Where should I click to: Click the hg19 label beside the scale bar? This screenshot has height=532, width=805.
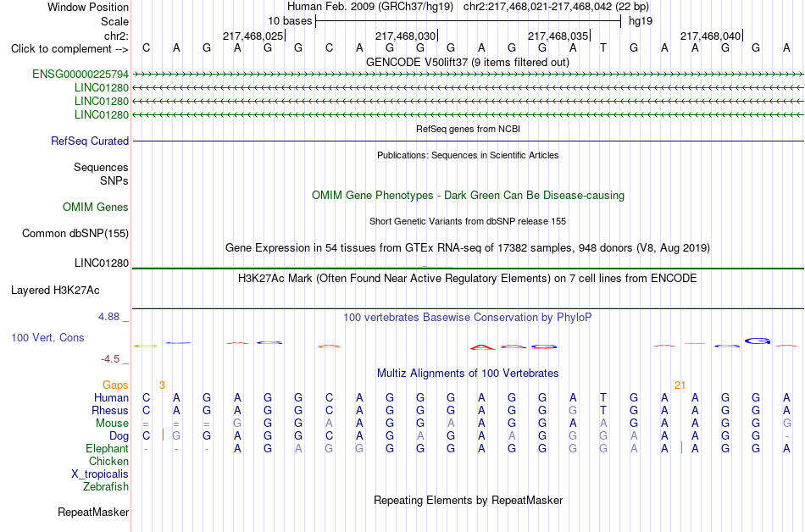point(641,21)
